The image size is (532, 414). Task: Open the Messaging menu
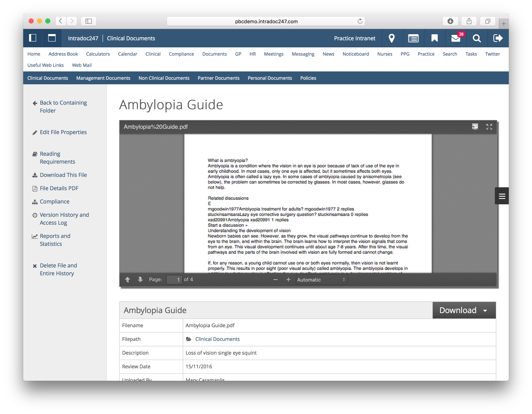click(303, 54)
